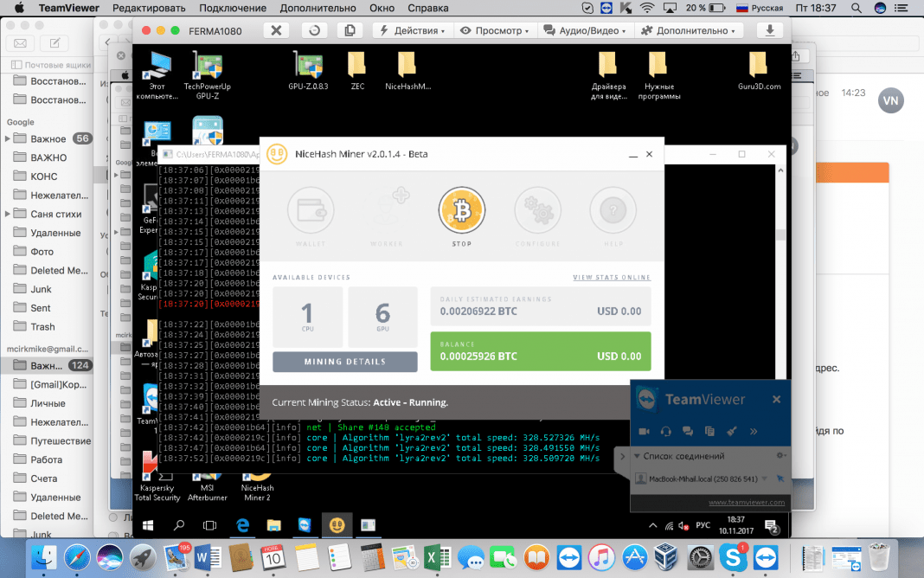Open NiceHash Configure gears icon
The height and width of the screenshot is (578, 924).
point(537,211)
